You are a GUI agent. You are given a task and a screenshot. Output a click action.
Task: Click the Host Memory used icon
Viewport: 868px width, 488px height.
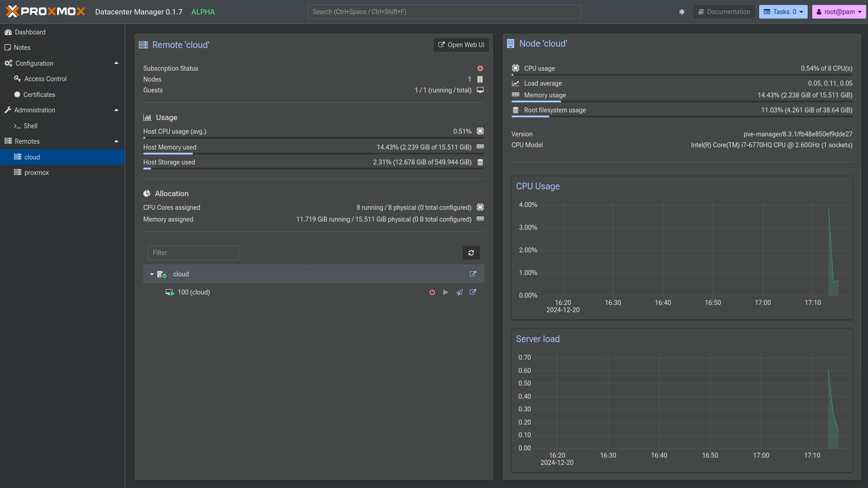coord(480,147)
